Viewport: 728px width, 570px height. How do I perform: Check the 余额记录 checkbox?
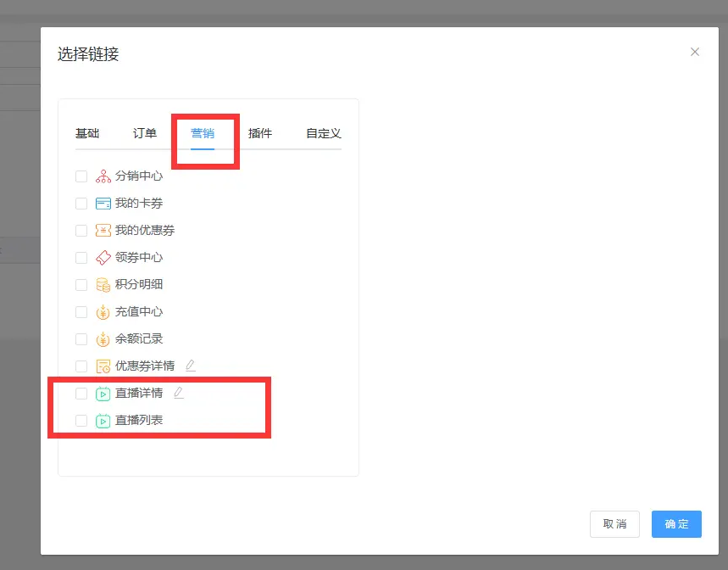81,339
